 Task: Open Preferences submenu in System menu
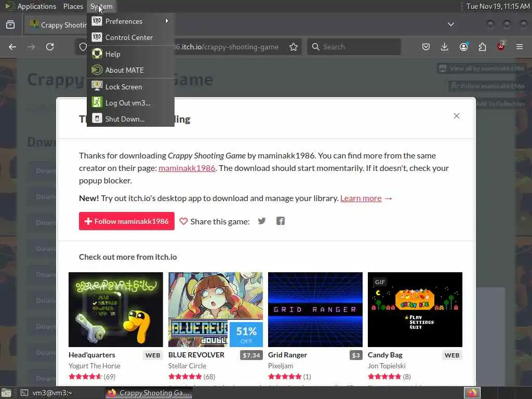pos(130,21)
